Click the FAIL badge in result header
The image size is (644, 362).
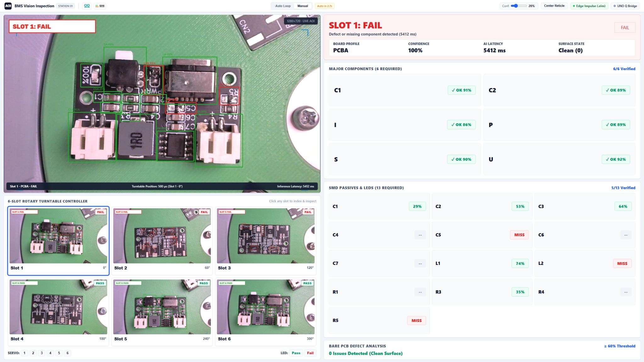coord(625,28)
